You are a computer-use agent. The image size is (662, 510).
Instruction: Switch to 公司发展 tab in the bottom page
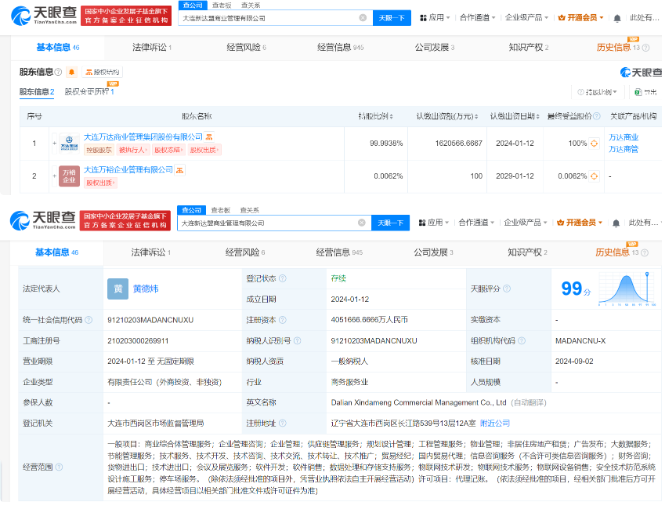(x=433, y=252)
